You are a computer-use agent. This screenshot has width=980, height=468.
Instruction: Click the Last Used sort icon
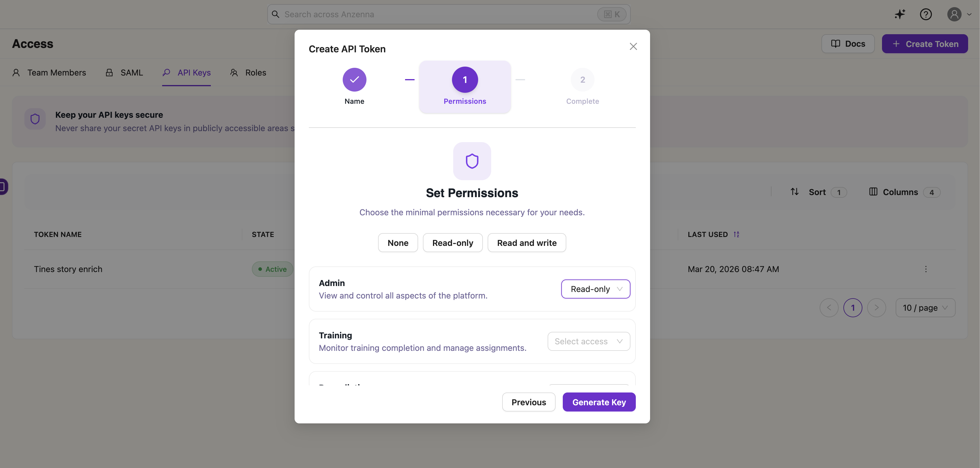click(x=736, y=235)
